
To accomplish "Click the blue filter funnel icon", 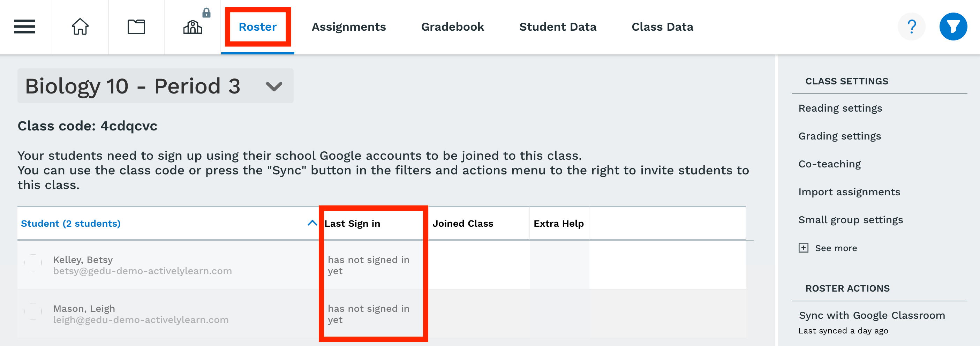I will point(953,27).
